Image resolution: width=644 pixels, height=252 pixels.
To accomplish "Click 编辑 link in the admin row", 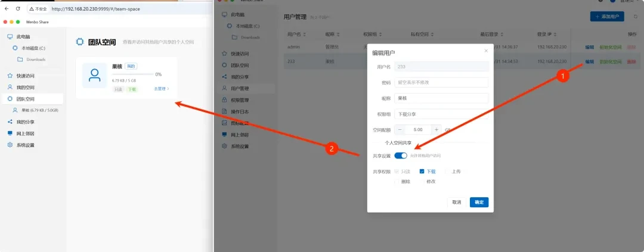I will click(589, 47).
